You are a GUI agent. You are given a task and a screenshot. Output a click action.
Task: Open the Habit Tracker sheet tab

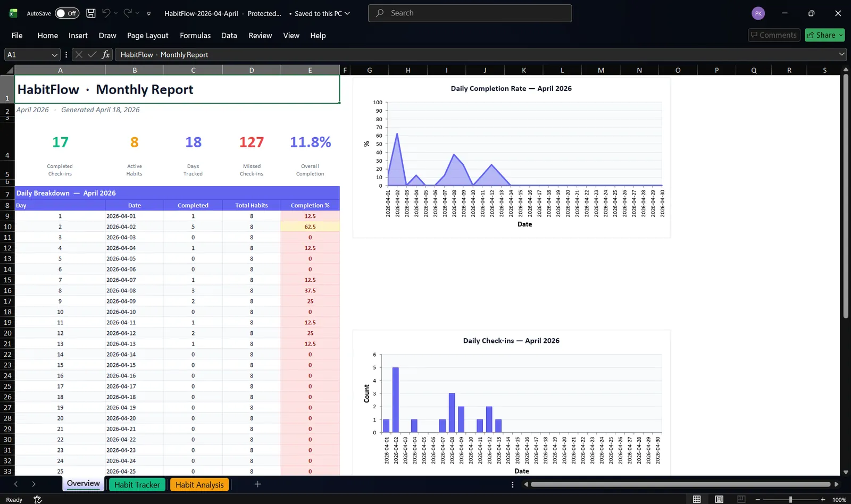click(x=137, y=484)
